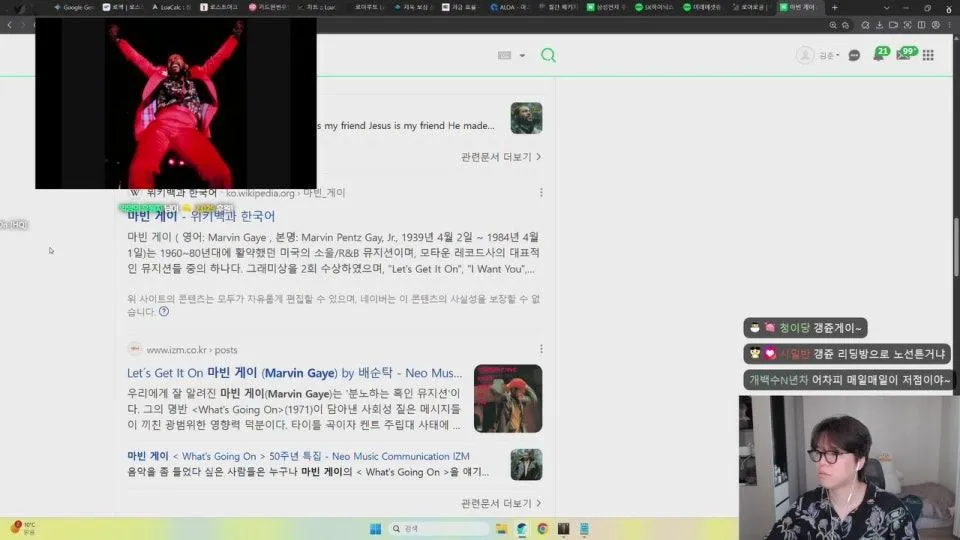Click the zoom magnifier icon in address bar
This screenshot has width=960, height=540.
[833, 25]
